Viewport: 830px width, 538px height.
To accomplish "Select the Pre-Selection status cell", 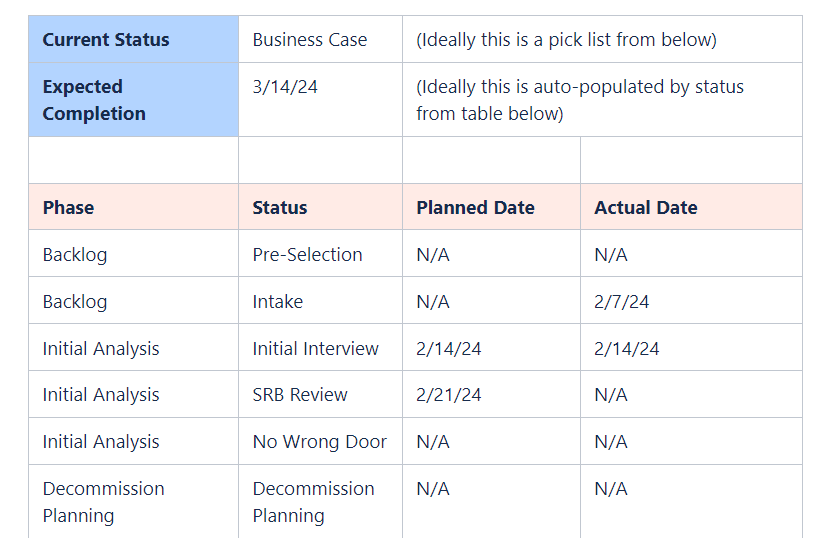I will (x=320, y=254).
